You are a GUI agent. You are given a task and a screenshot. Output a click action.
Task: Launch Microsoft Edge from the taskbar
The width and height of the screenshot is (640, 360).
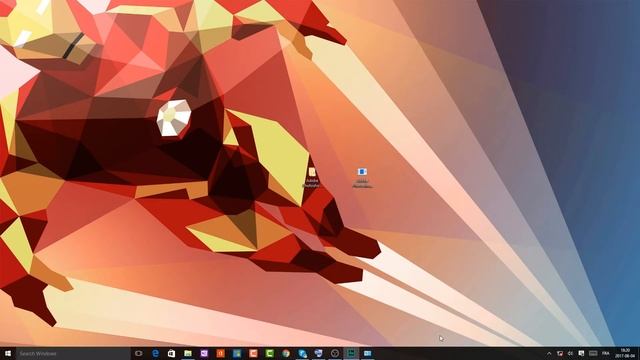click(155, 353)
